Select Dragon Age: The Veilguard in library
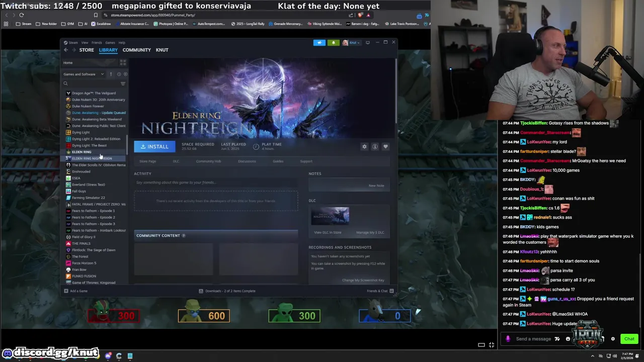The height and width of the screenshot is (362, 644). [94, 93]
